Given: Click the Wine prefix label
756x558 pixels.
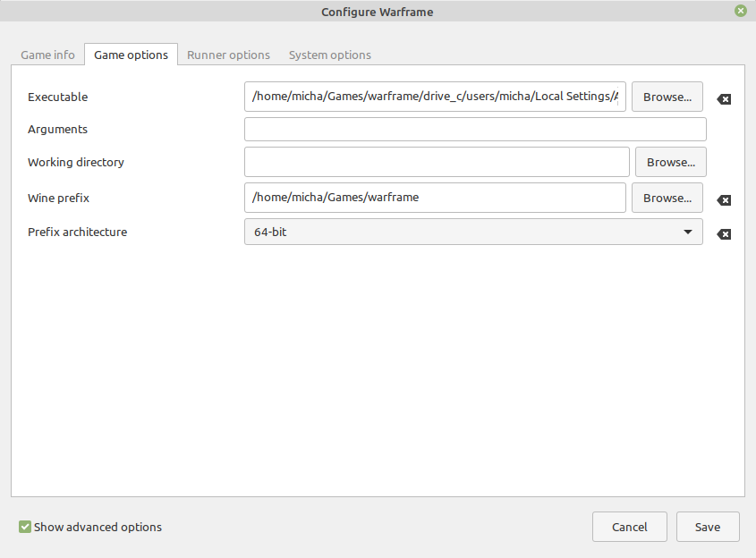Looking at the screenshot, I should [x=58, y=198].
